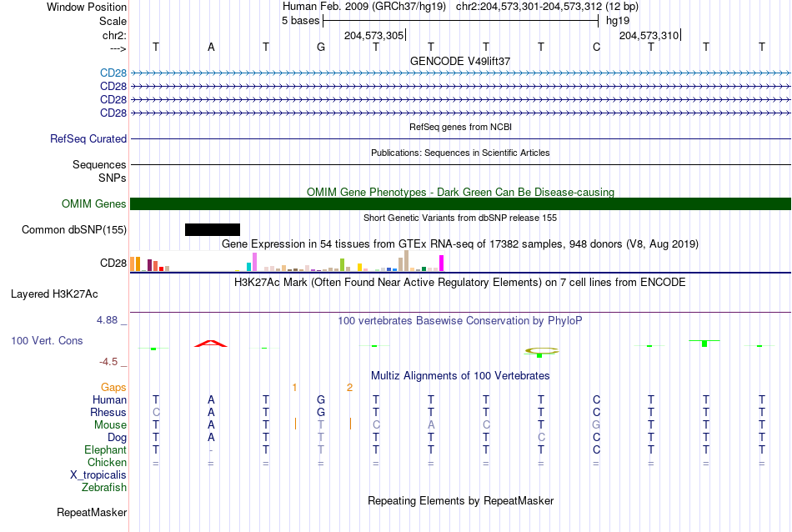Click 'Multiz Alignments of 100 Vertebrates' title
This screenshot has width=792, height=532.
click(460, 376)
